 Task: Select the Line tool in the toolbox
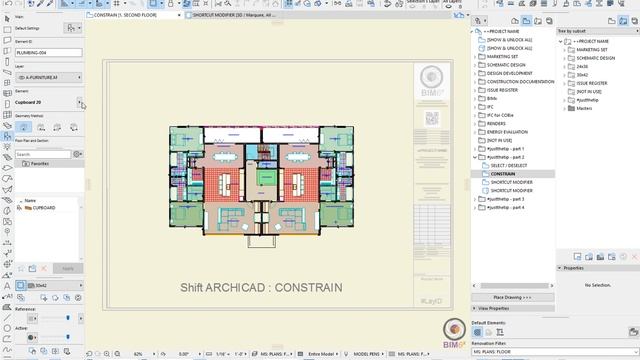[7, 318]
